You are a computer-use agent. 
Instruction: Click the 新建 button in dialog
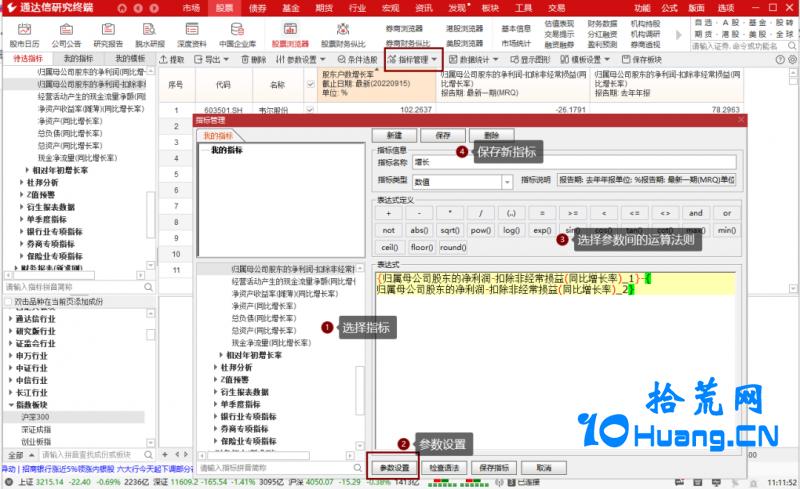394,135
